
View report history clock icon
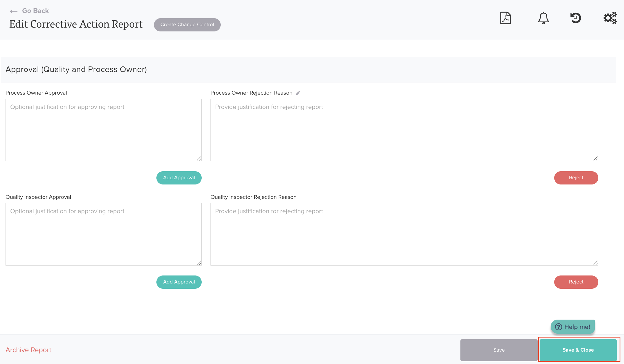pos(576,18)
